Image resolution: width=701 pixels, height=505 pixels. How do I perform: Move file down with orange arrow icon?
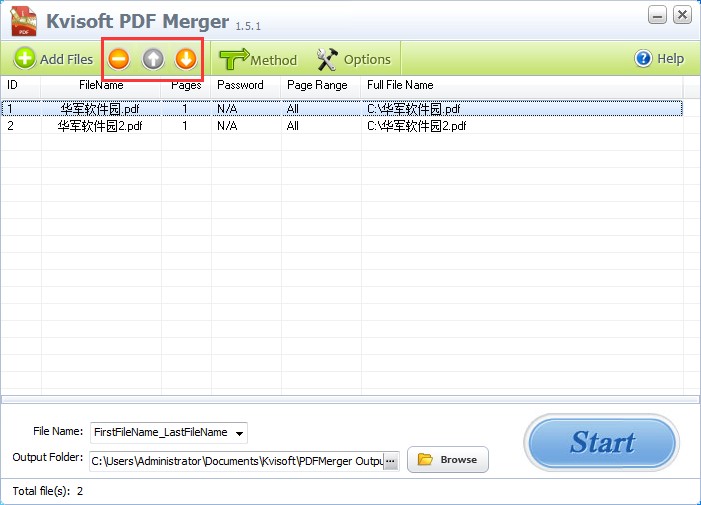click(x=186, y=59)
